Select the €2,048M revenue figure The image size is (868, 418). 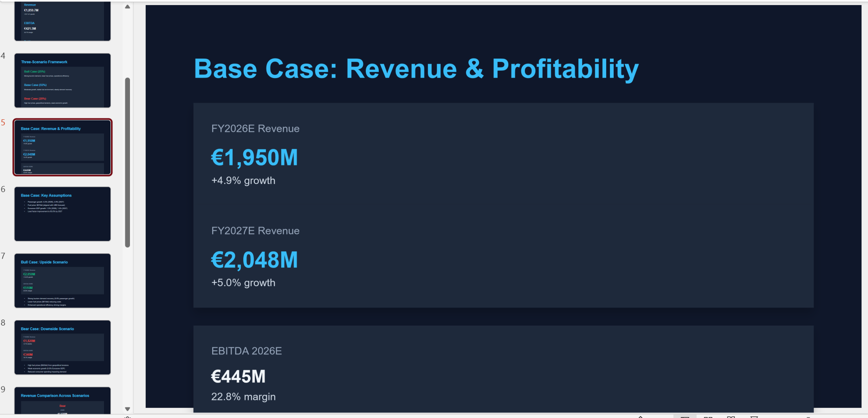[x=254, y=260]
